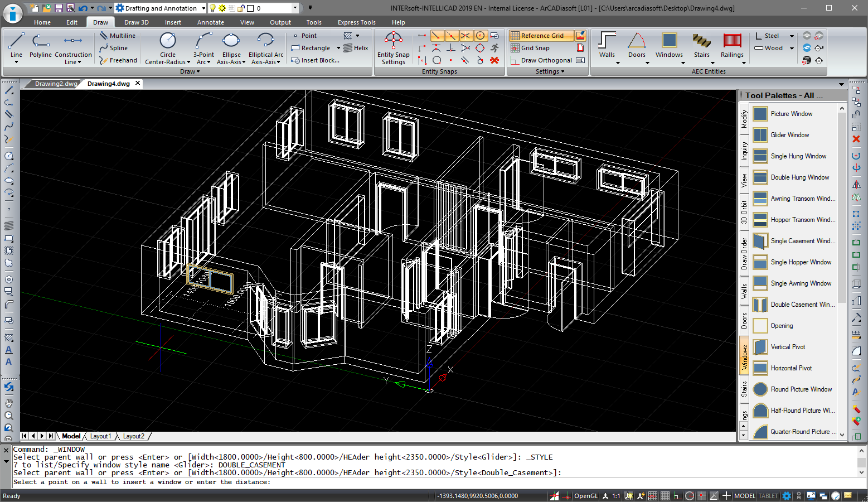Open the Steel dropdown arrow
This screenshot has width=868, height=502.
click(792, 36)
